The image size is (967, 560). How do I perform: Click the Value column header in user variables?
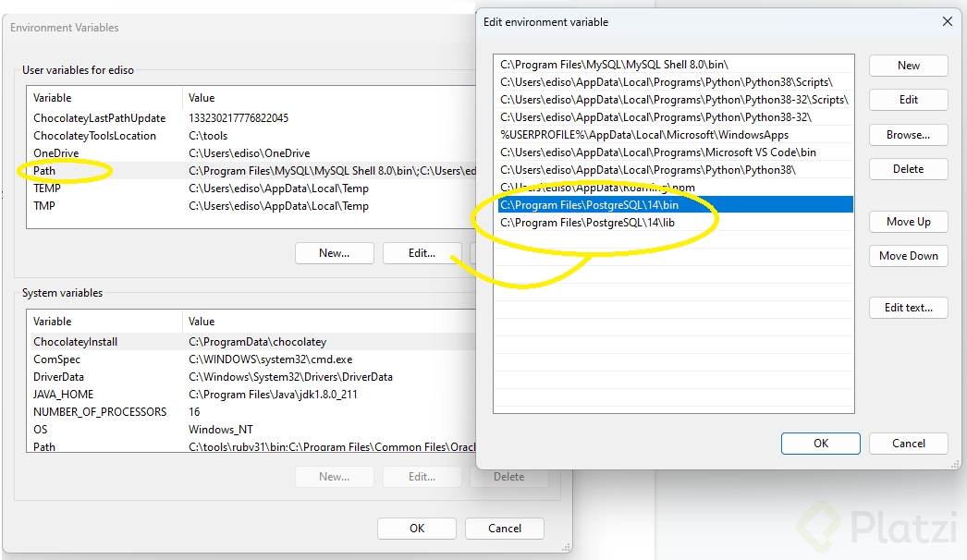pyautogui.click(x=202, y=97)
